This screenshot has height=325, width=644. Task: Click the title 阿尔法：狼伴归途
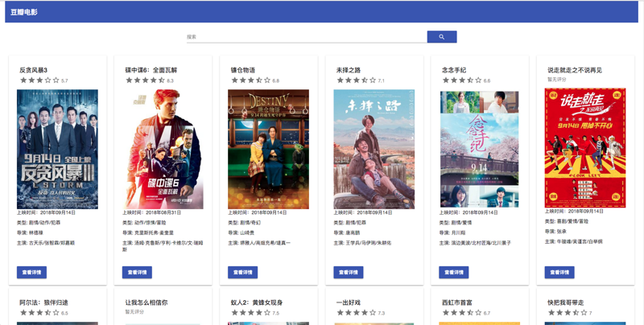[44, 302]
